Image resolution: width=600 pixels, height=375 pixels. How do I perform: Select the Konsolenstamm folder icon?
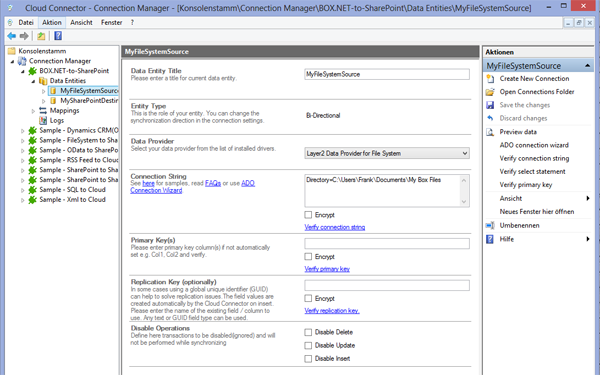point(12,51)
